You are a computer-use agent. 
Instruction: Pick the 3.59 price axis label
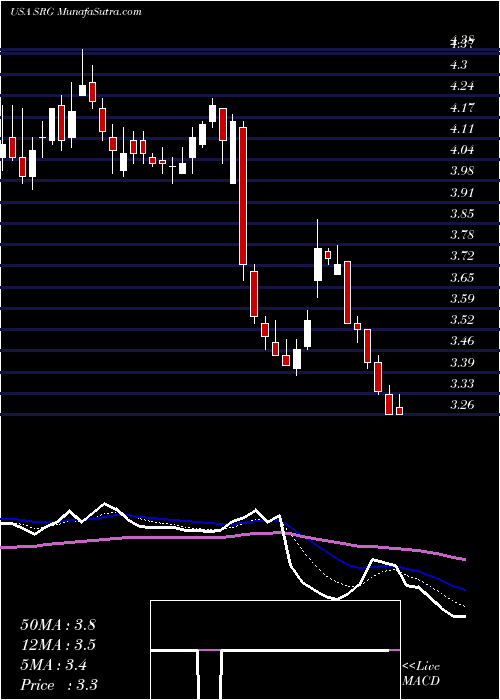pyautogui.click(x=462, y=298)
